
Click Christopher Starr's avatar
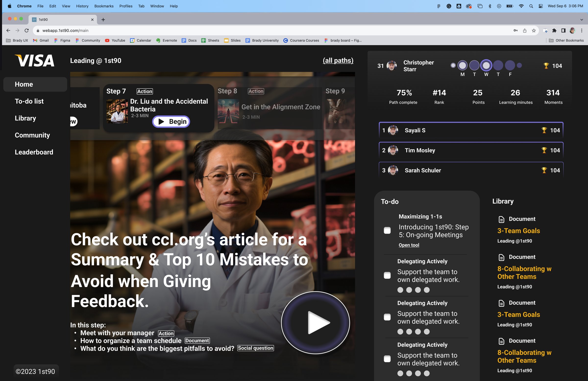392,65
